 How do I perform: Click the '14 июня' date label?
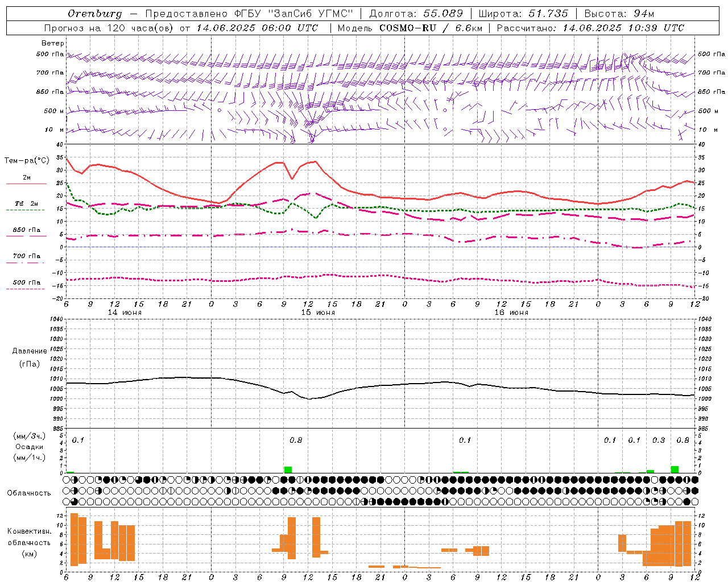coord(125,313)
